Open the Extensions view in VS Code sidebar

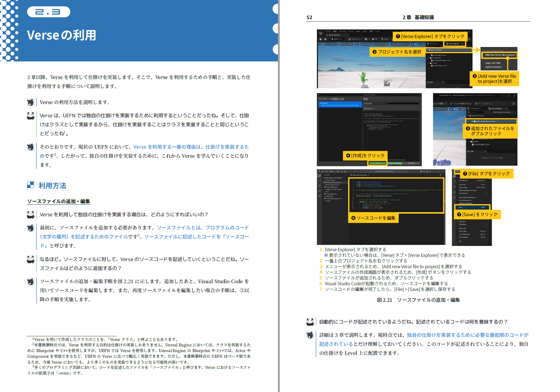coord(319,195)
